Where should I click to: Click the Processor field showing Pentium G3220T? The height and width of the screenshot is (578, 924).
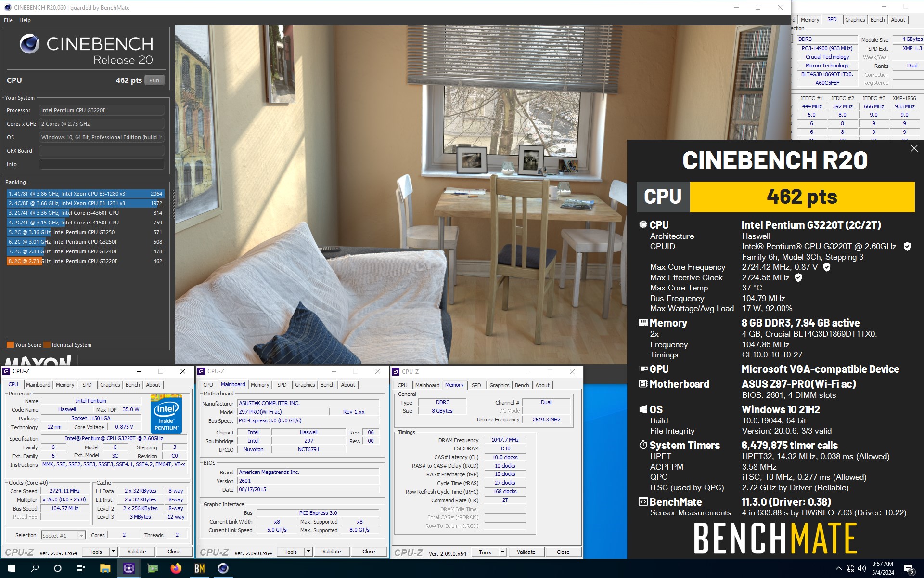(102, 110)
